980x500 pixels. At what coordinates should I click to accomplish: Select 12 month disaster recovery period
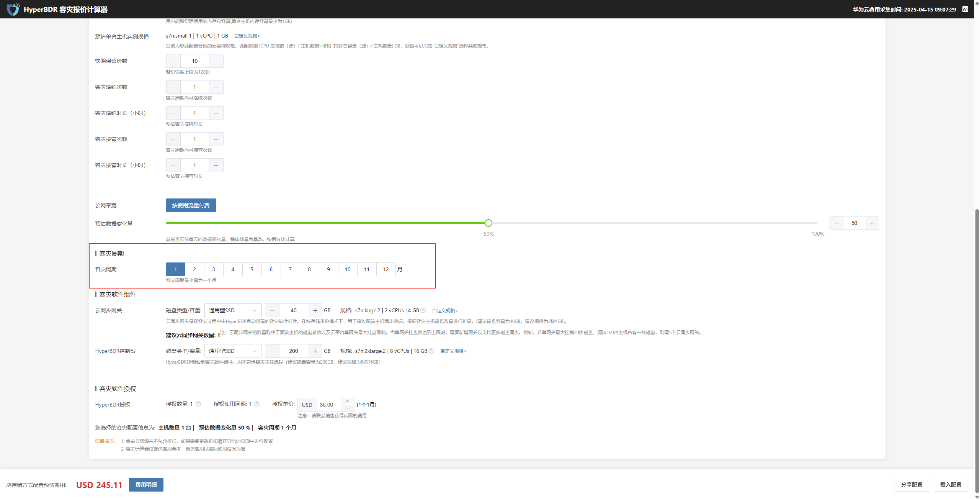pyautogui.click(x=386, y=269)
